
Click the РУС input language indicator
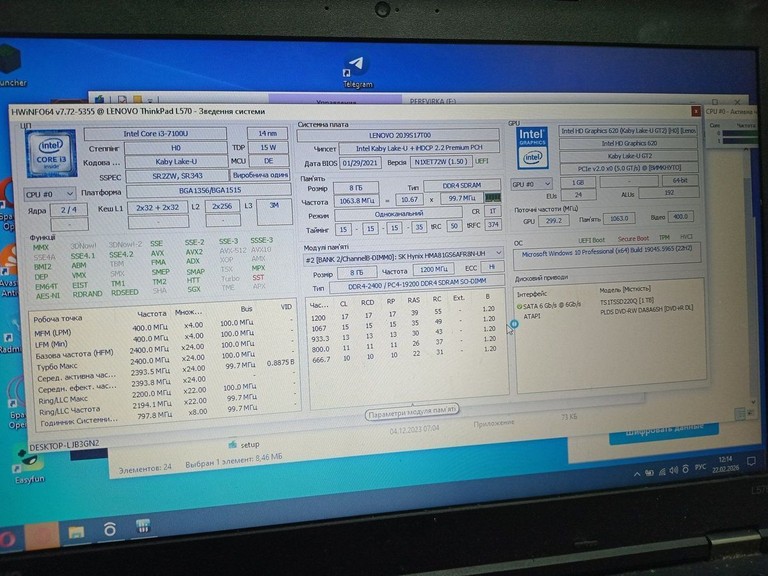[x=700, y=467]
